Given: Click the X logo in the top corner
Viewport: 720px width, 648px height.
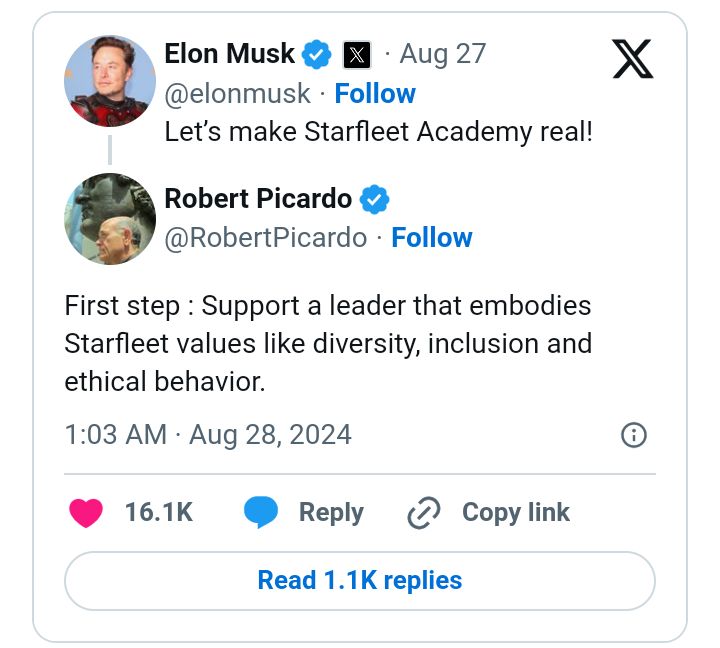Looking at the screenshot, I should pyautogui.click(x=632, y=58).
